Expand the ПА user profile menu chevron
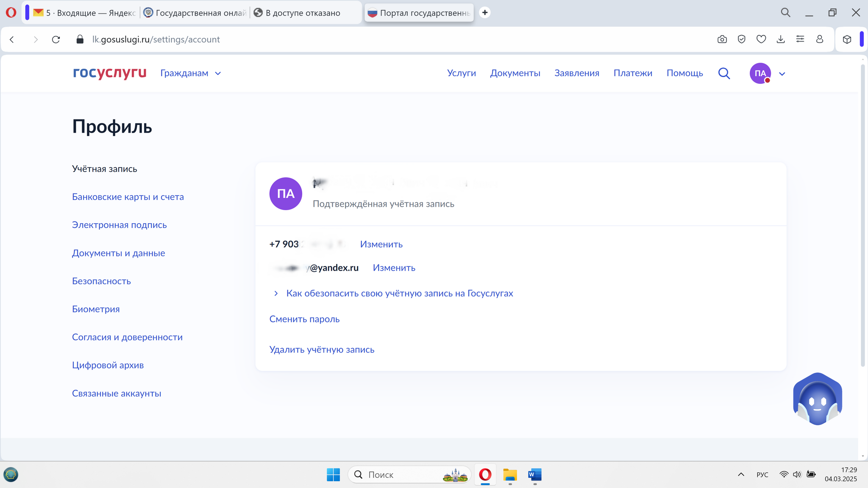This screenshot has height=488, width=868. [782, 74]
